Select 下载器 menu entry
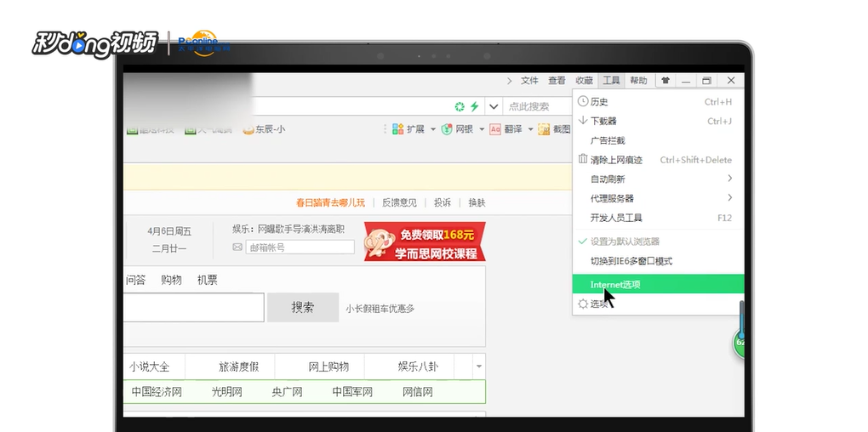 click(x=658, y=121)
